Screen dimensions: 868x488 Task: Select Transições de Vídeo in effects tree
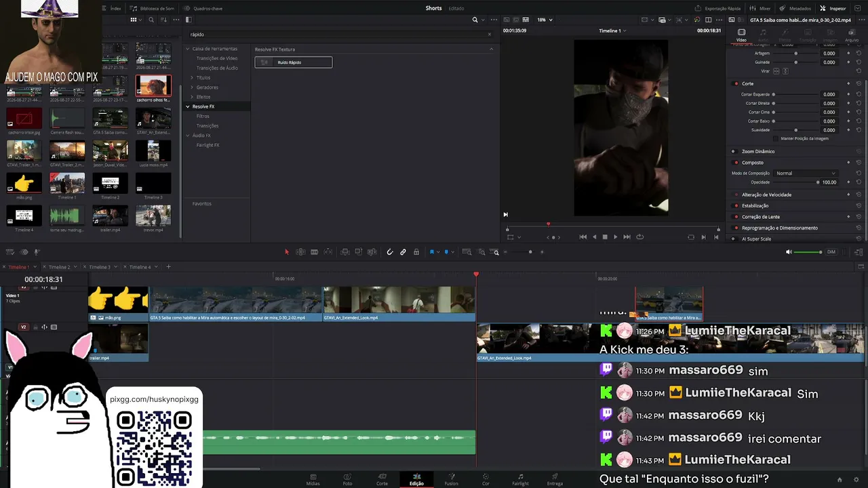click(x=217, y=58)
